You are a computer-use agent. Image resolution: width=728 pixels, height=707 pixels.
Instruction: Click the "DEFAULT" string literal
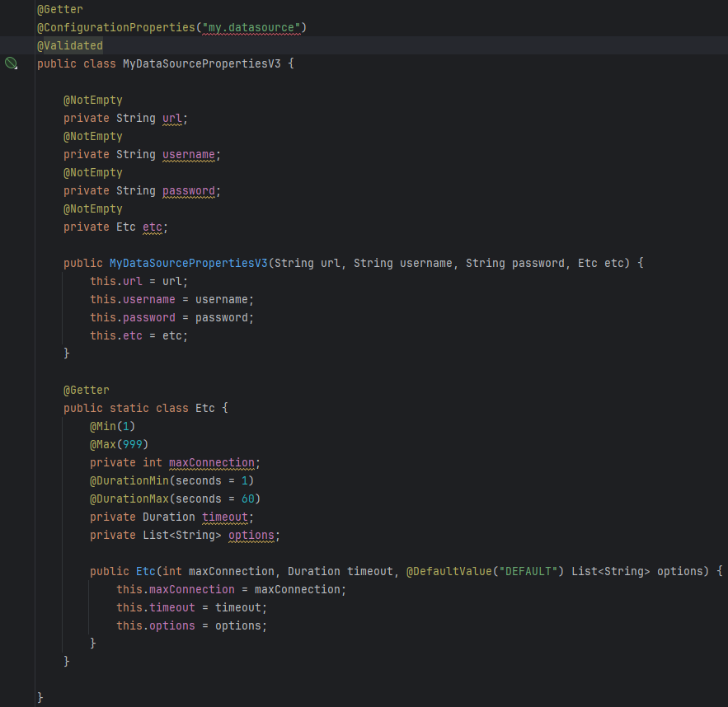(528, 571)
